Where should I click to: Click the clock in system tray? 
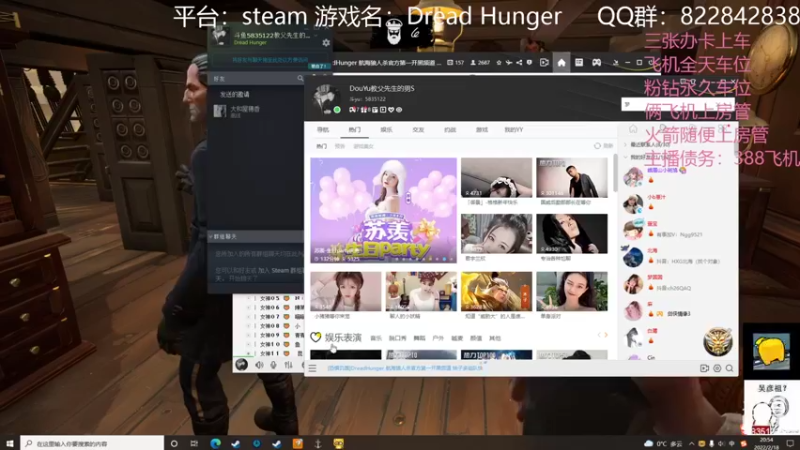767,443
